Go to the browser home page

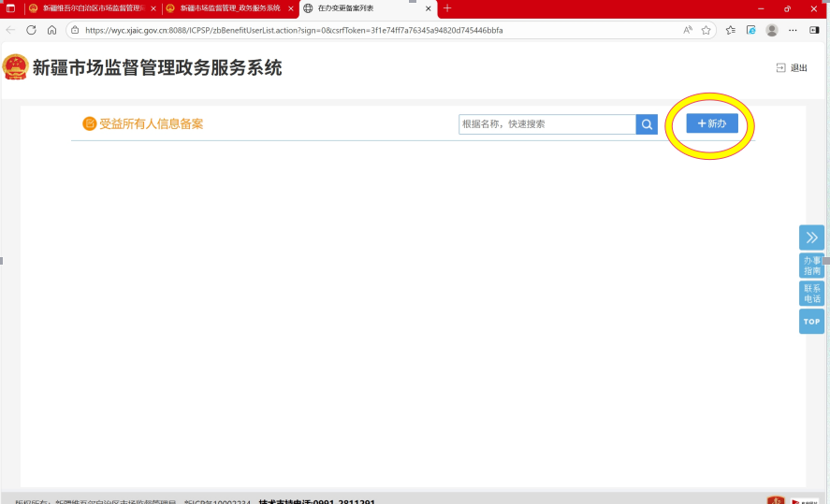click(51, 30)
